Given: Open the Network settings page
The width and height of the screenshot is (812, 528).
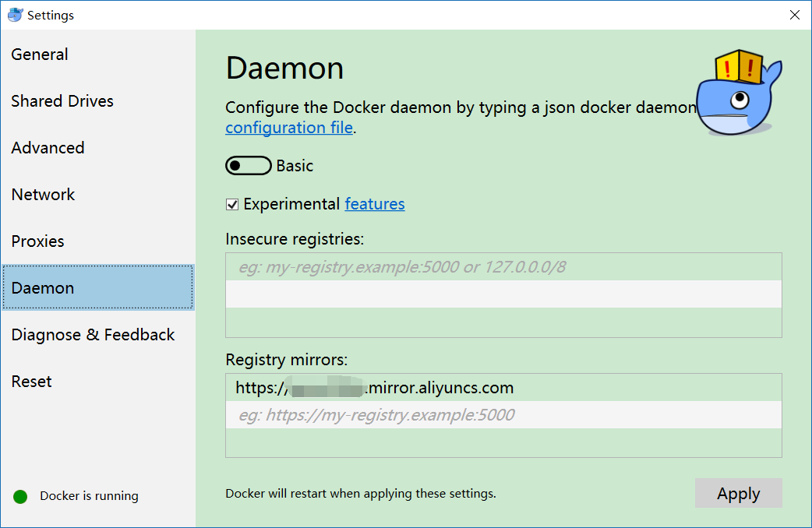Looking at the screenshot, I should pyautogui.click(x=98, y=195).
